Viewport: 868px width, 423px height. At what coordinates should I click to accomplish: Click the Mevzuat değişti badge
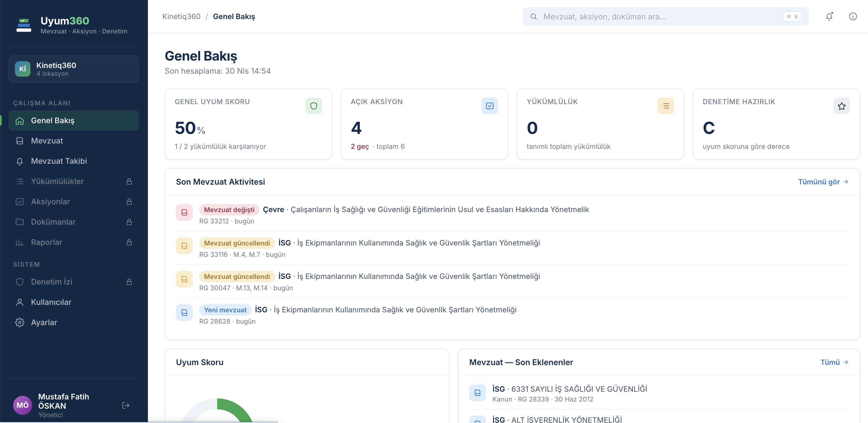pos(229,210)
